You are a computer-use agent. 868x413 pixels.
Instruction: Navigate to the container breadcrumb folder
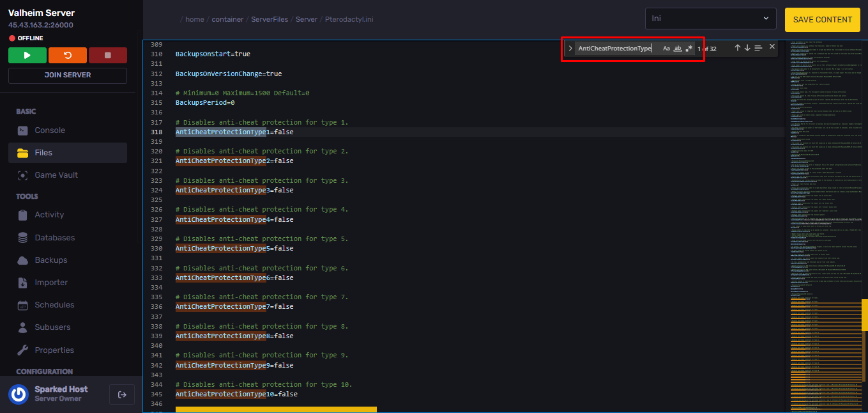click(x=227, y=19)
